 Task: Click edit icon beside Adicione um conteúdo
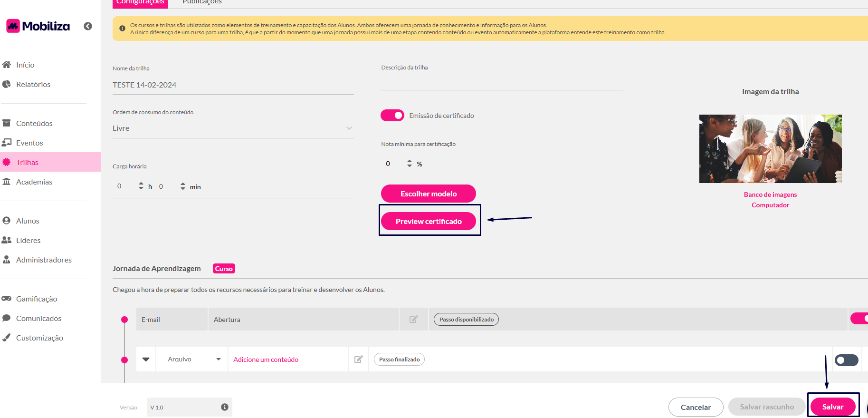tap(359, 360)
